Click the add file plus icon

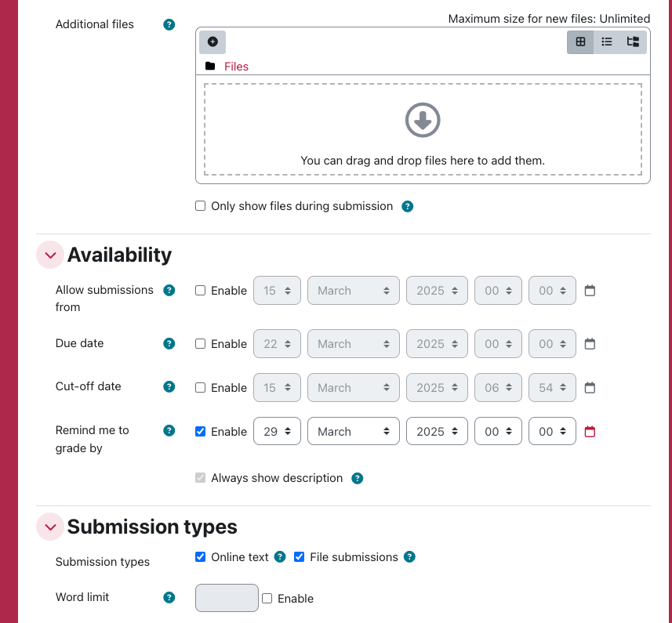pos(212,42)
